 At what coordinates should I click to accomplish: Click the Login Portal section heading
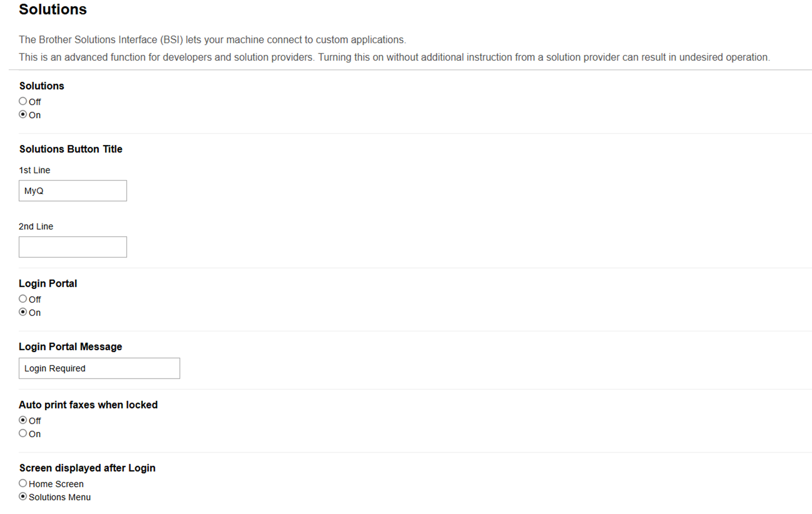[48, 283]
